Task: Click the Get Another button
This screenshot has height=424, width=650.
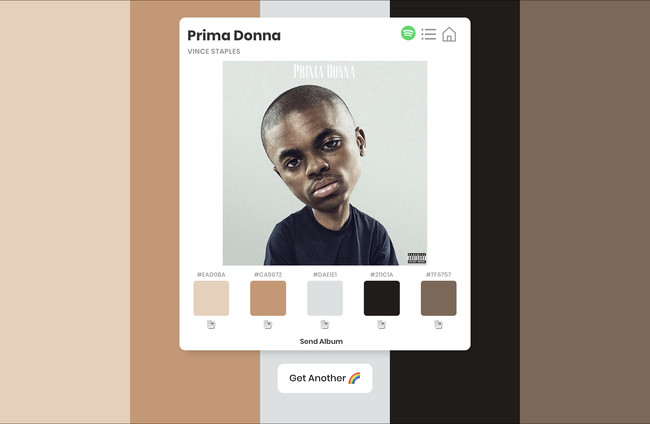Action: click(x=325, y=378)
